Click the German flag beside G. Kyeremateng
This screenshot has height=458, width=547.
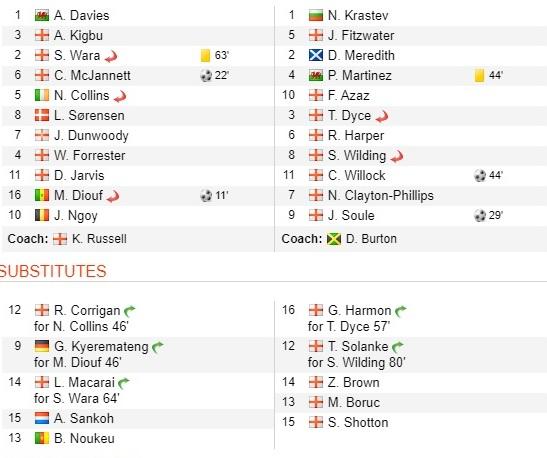click(42, 346)
